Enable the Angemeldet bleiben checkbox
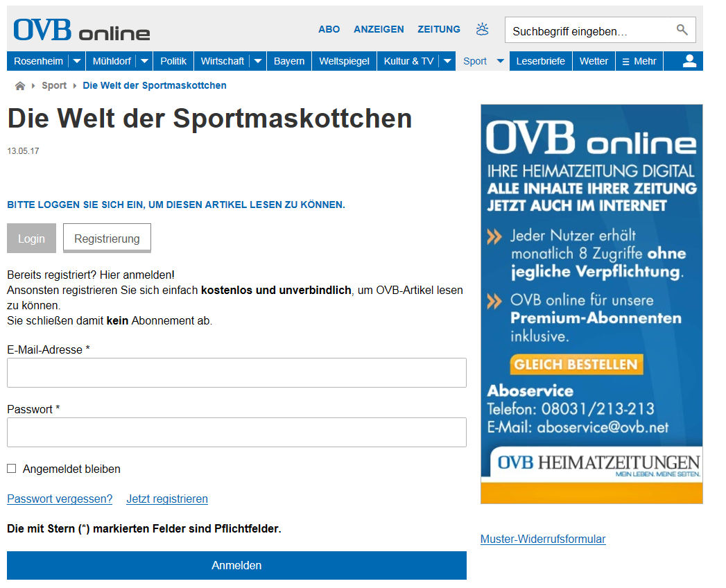 click(11, 468)
